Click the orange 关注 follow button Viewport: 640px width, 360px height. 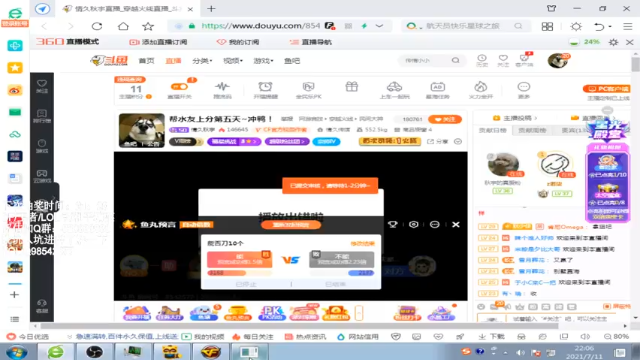tap(445, 119)
